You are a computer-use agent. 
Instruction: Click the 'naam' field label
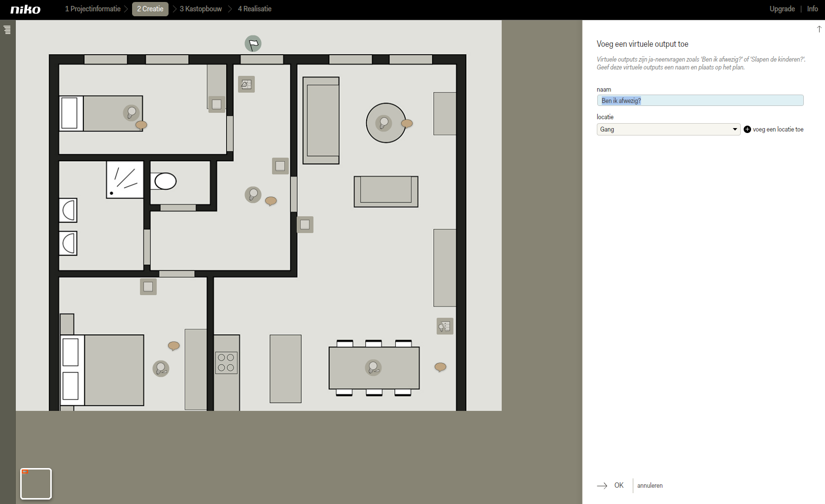pos(604,90)
